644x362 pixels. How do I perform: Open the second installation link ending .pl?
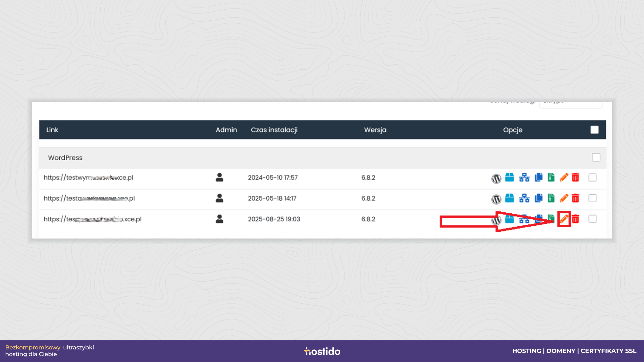pos(89,198)
